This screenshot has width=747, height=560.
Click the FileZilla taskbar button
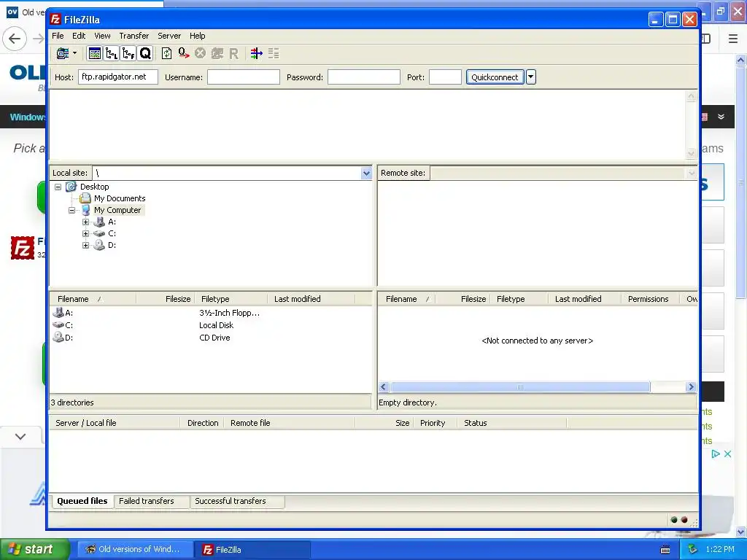(x=253, y=550)
